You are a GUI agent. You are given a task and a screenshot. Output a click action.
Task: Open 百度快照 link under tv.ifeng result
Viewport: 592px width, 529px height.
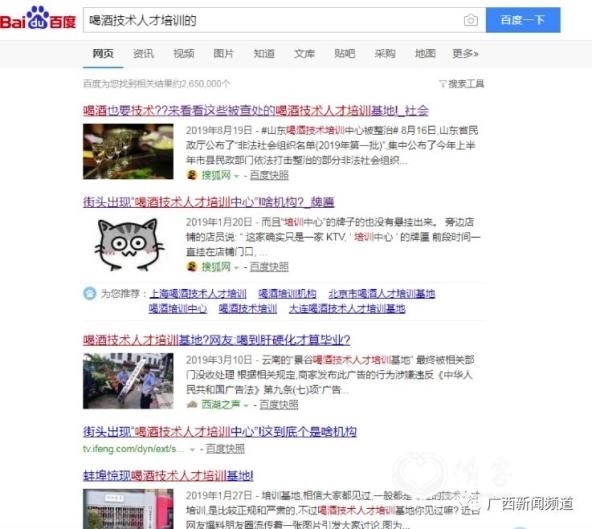click(x=225, y=449)
